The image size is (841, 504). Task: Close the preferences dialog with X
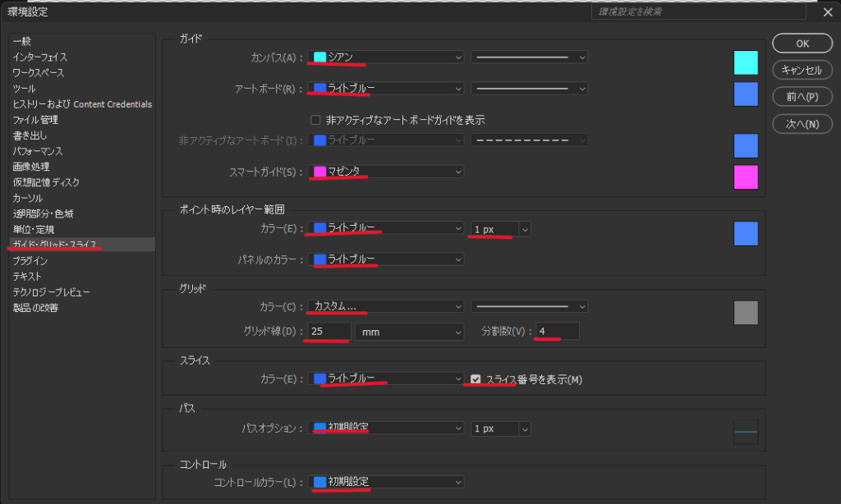827,12
